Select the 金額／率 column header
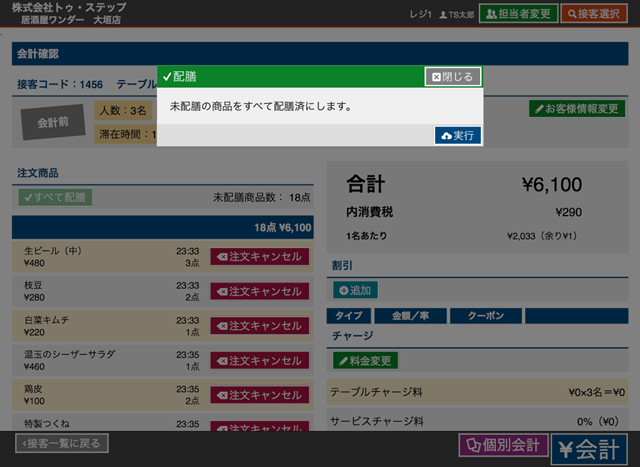 point(409,316)
